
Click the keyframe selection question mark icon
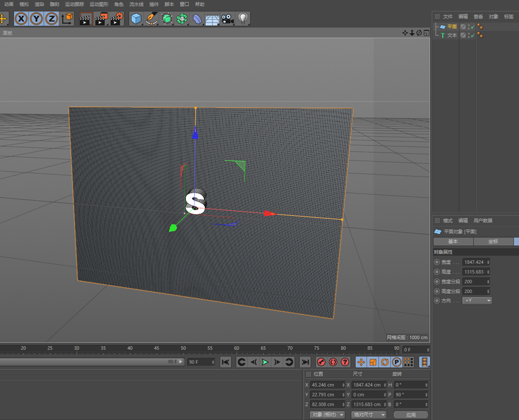point(345,362)
